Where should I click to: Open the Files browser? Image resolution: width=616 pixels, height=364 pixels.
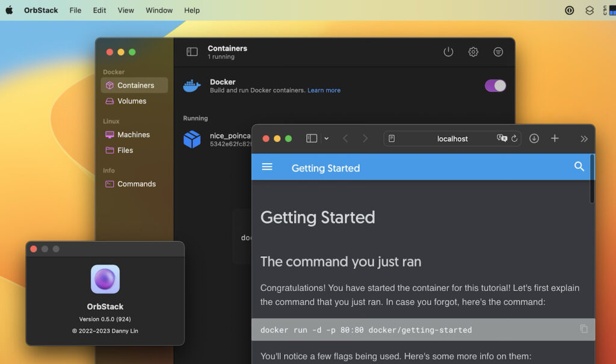[127, 150]
